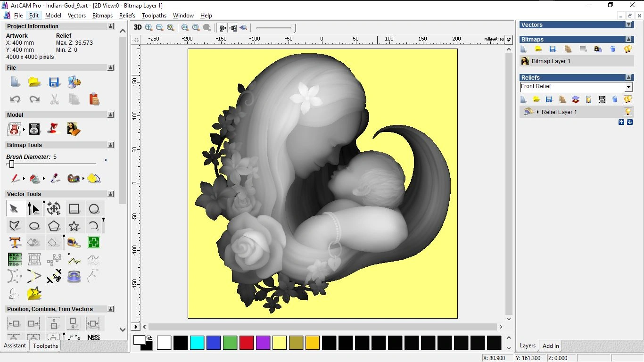The image size is (644, 362).
Task: Toggle all relief layers visibility bulbs
Action: pyautogui.click(x=627, y=99)
